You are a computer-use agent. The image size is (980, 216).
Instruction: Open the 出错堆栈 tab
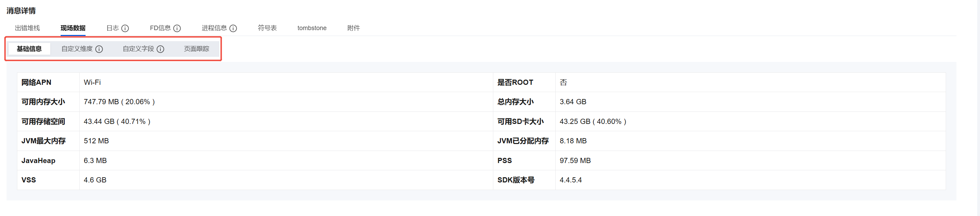(27, 28)
